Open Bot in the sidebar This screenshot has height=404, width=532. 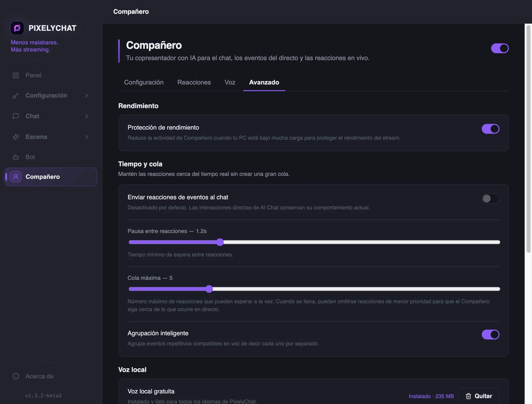(x=51, y=157)
